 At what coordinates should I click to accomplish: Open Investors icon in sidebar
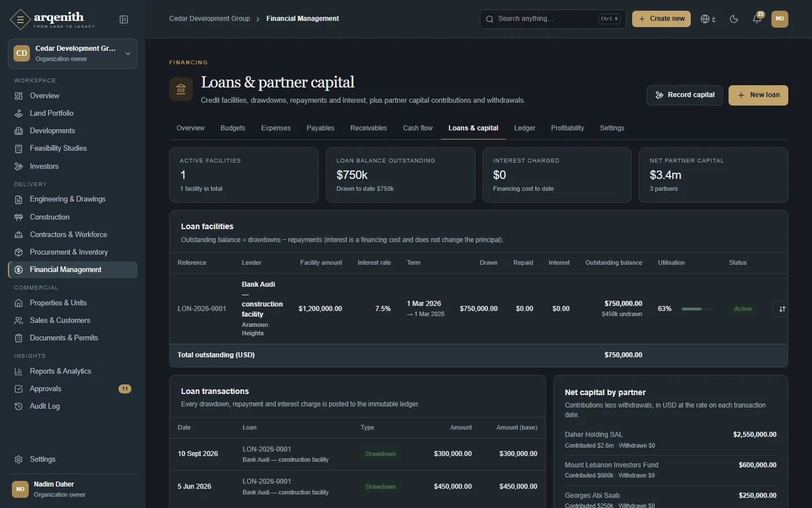tap(19, 167)
